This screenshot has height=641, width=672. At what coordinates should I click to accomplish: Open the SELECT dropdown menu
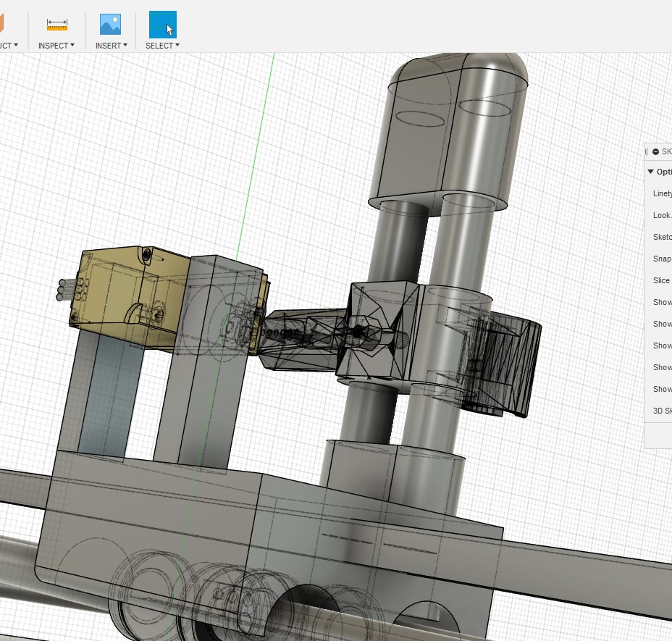pos(162,46)
